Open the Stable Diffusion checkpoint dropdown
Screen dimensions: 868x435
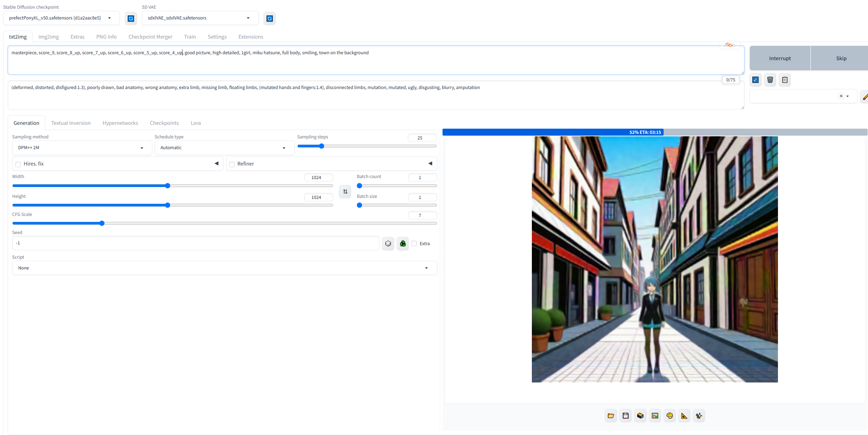[62, 18]
